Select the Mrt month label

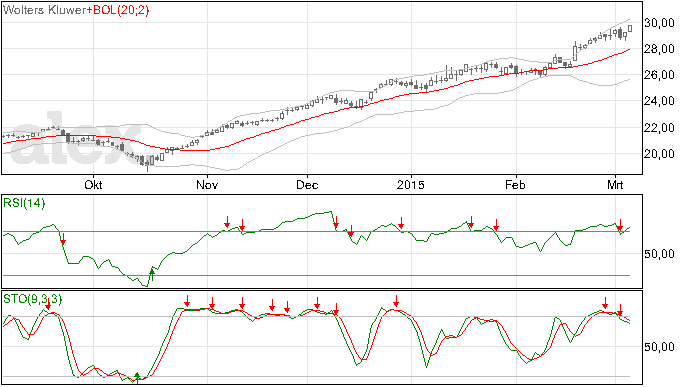coord(615,184)
